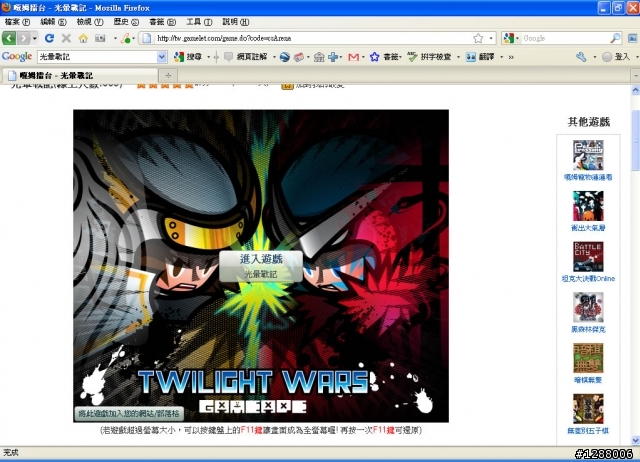Click the page identity icon in address bar

click(x=147, y=38)
